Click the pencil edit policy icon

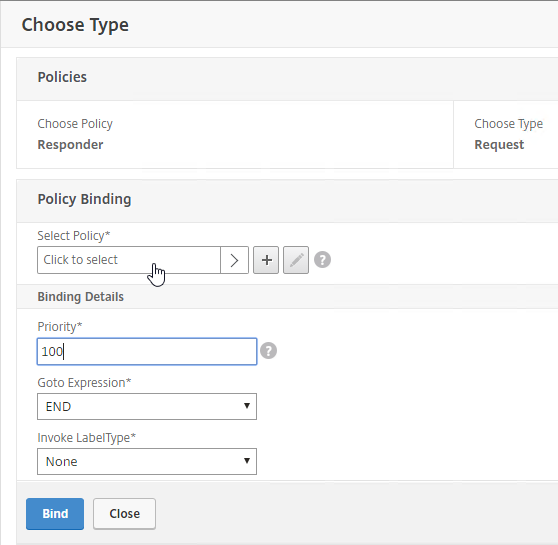click(296, 260)
